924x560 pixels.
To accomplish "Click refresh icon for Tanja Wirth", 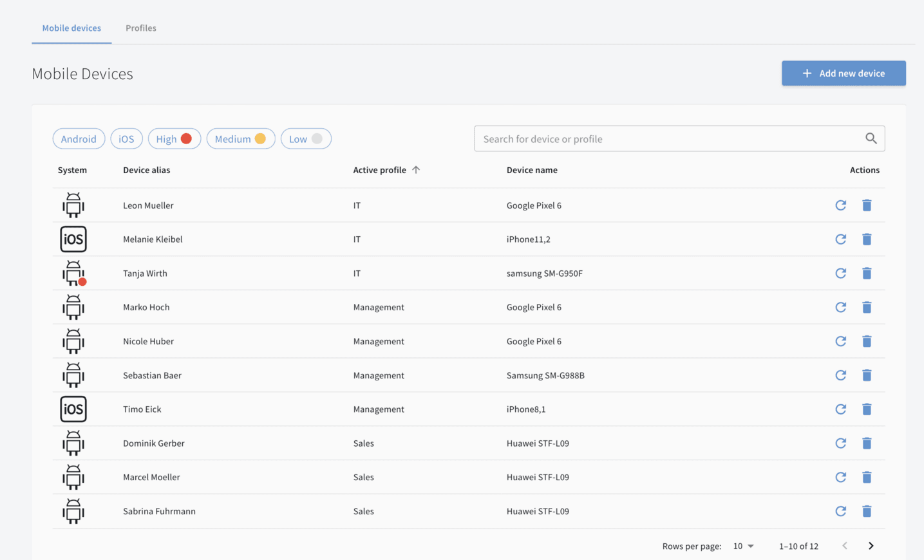I will coord(840,274).
